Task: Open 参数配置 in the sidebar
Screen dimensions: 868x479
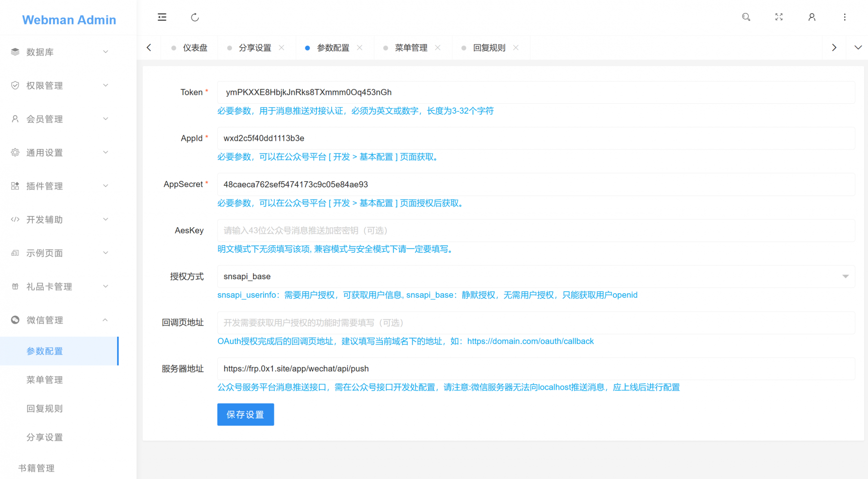Action: (59, 351)
